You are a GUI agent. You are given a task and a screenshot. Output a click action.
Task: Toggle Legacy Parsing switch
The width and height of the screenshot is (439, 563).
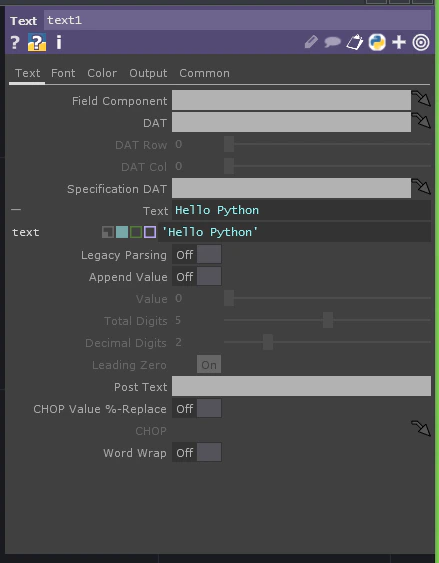pyautogui.click(x=197, y=255)
